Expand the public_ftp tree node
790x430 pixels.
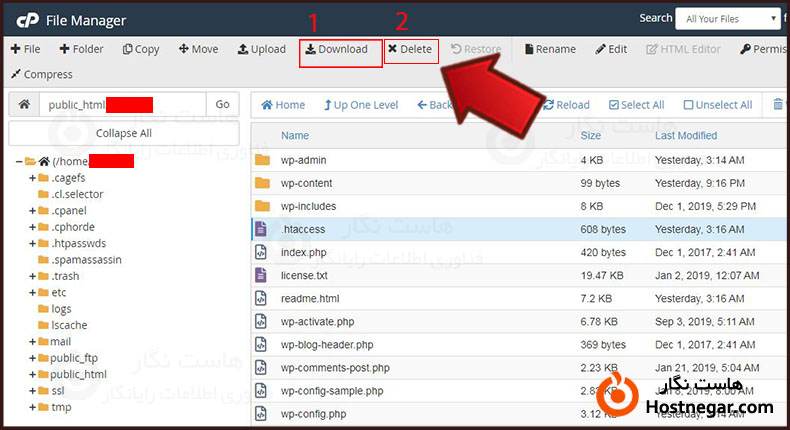coord(33,358)
